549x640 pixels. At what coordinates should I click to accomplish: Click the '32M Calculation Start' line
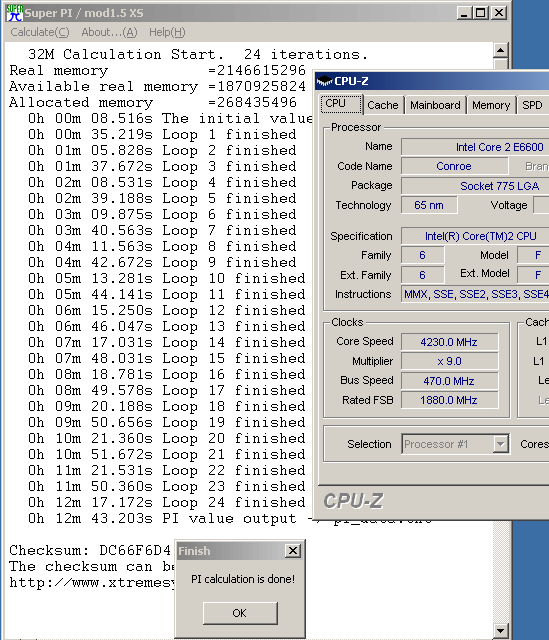coord(198,54)
